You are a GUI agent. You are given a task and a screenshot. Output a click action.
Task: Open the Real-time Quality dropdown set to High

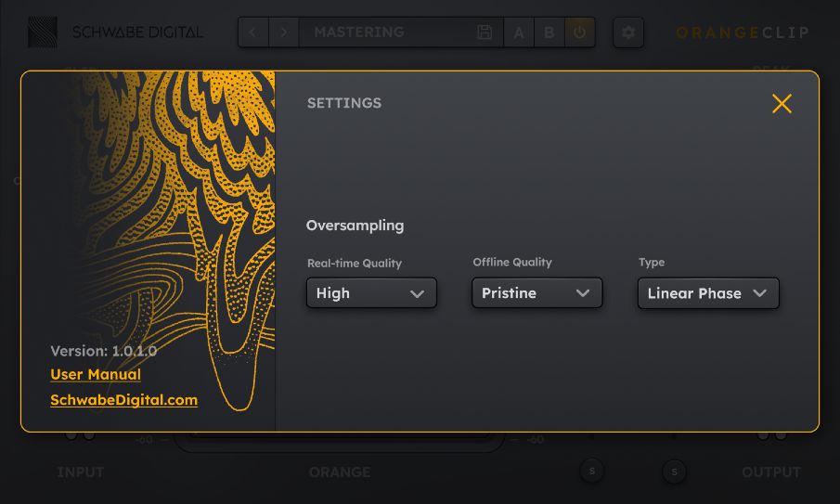click(x=371, y=293)
